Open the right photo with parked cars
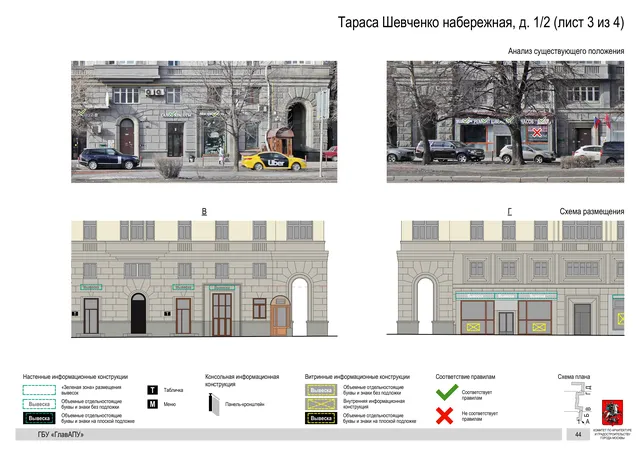The image size is (640, 453). (505, 122)
